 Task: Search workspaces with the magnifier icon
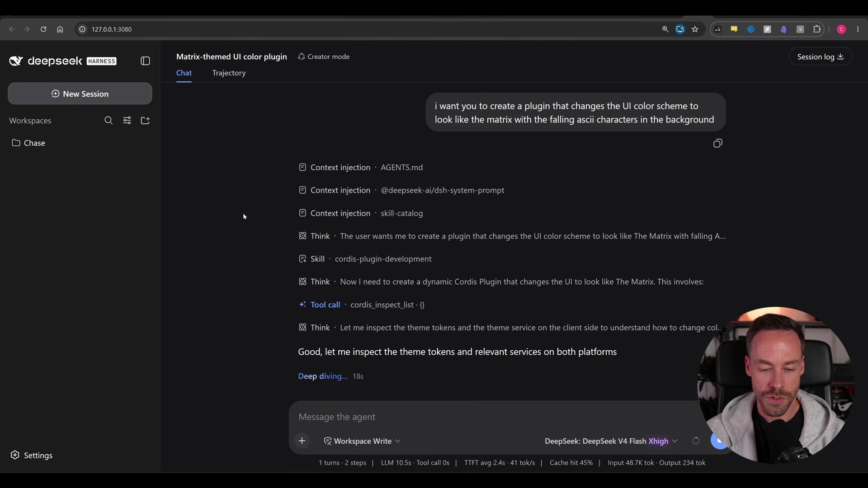point(108,121)
